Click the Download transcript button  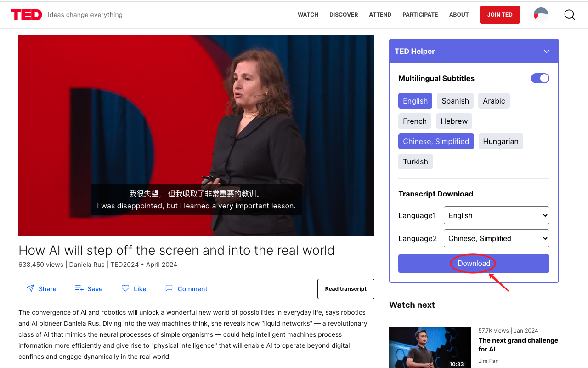[x=474, y=264]
